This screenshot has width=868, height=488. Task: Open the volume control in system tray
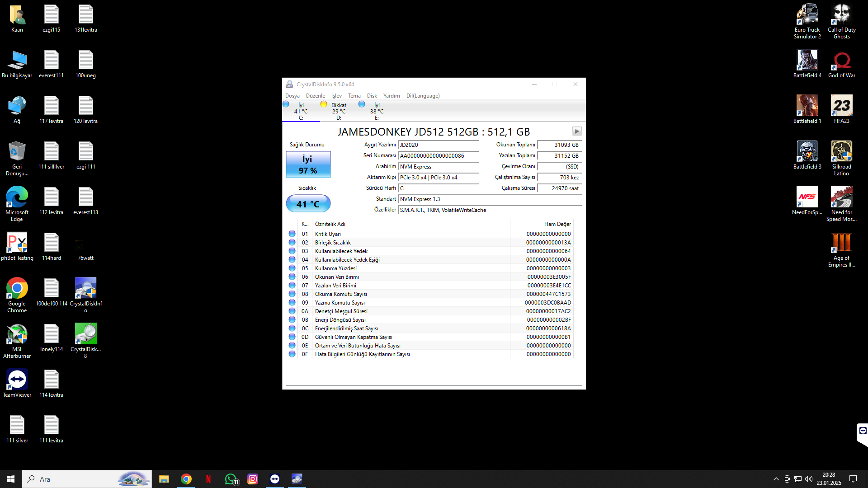(x=809, y=479)
